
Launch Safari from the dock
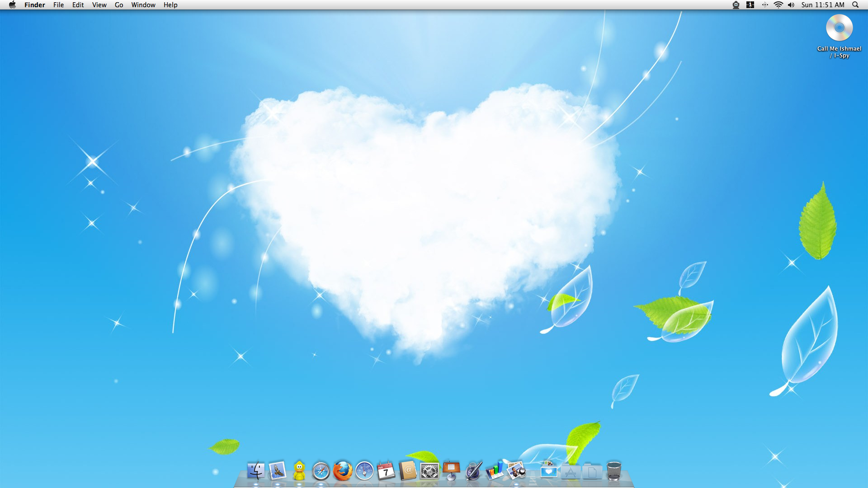pyautogui.click(x=321, y=471)
